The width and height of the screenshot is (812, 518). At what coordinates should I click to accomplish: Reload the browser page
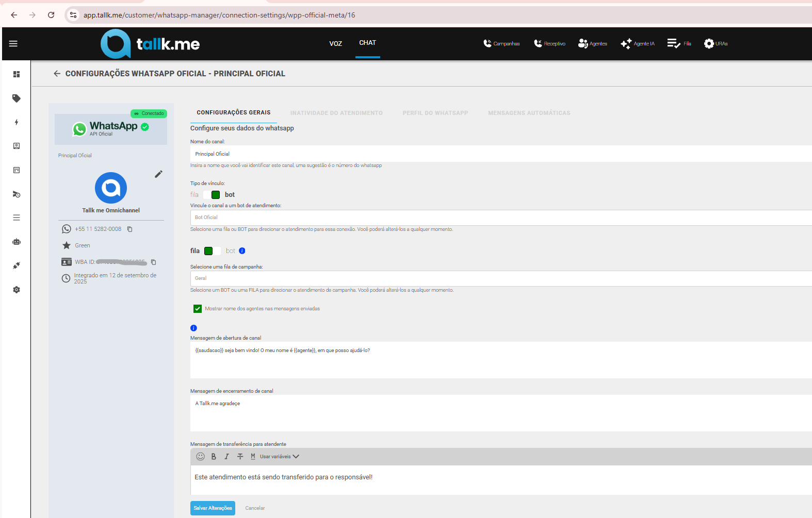[x=51, y=15]
